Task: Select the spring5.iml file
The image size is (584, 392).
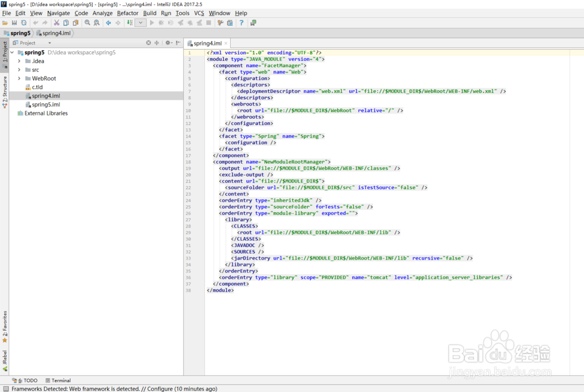Action: click(43, 104)
